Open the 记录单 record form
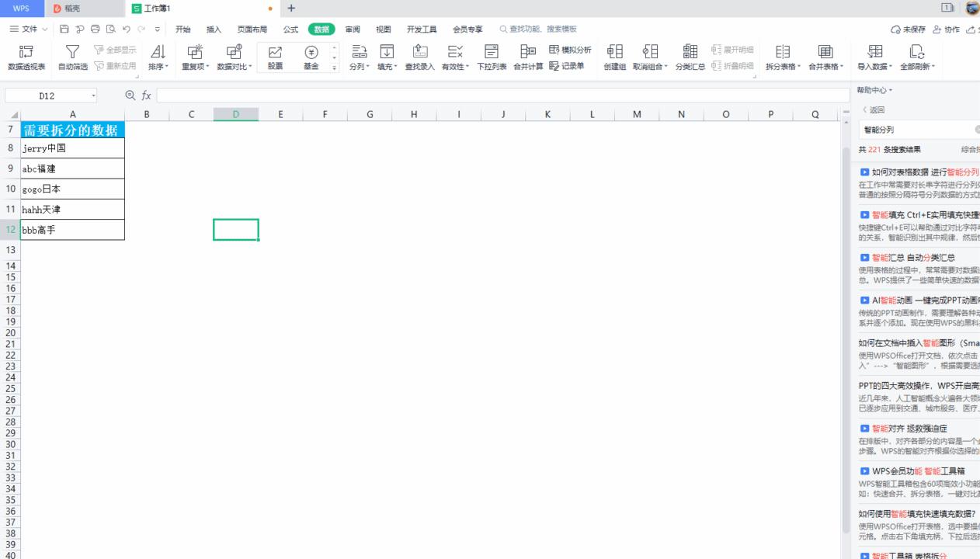980x559 pixels. pos(567,65)
